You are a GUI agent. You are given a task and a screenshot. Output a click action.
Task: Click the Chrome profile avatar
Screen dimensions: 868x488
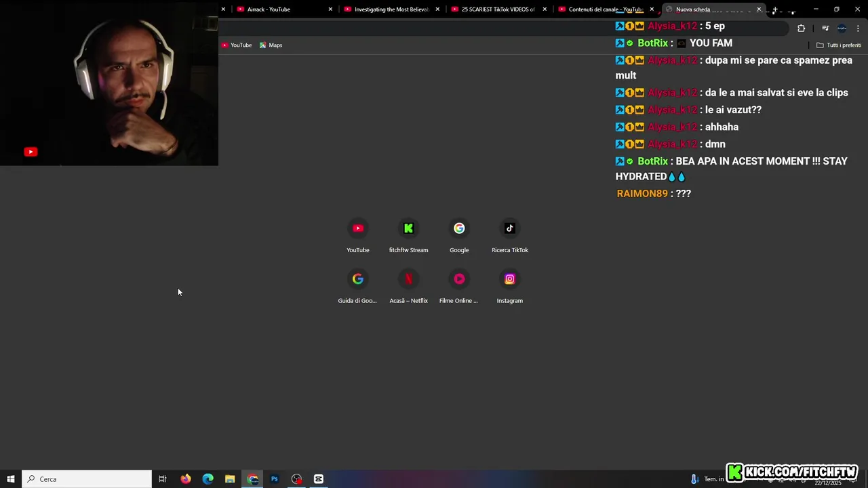tap(842, 28)
